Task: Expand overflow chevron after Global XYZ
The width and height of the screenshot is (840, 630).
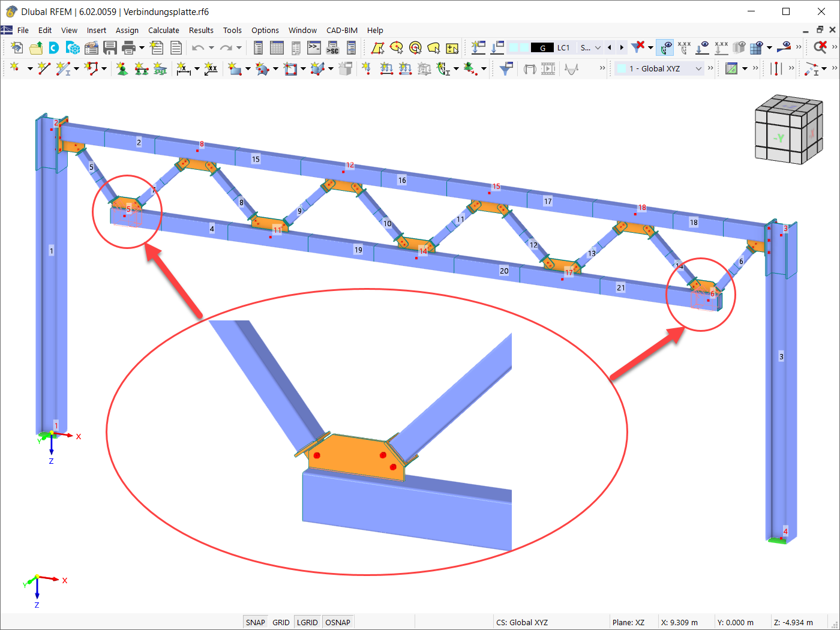Action: [x=710, y=68]
